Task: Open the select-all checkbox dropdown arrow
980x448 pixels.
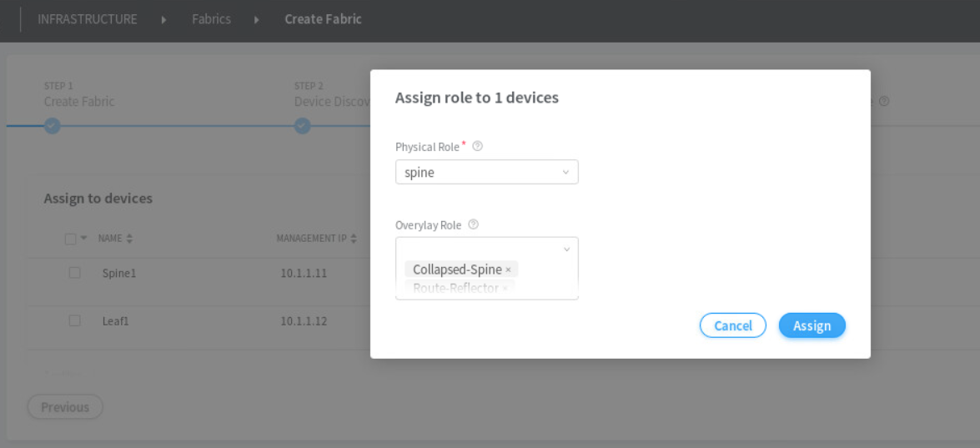Action: click(x=83, y=239)
